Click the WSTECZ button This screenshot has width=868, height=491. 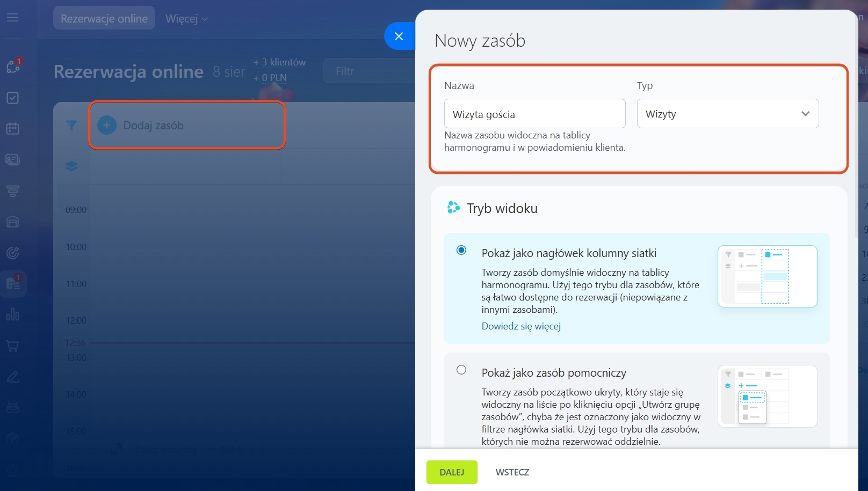click(x=512, y=472)
